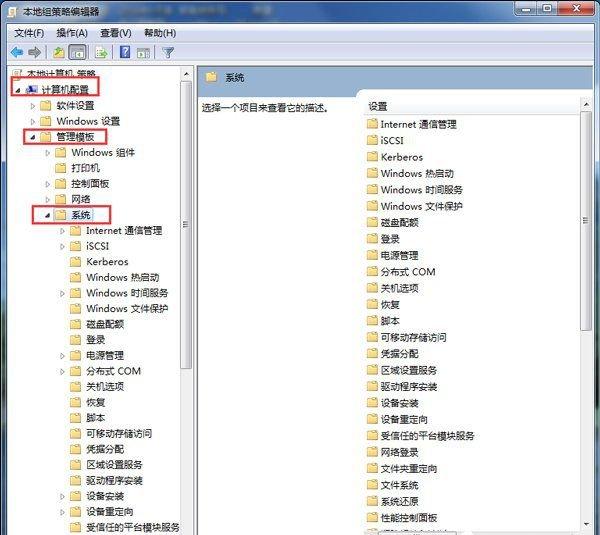Select 可移动存储访问 in right pane
Screen dimensions: 600x535
click(x=413, y=337)
